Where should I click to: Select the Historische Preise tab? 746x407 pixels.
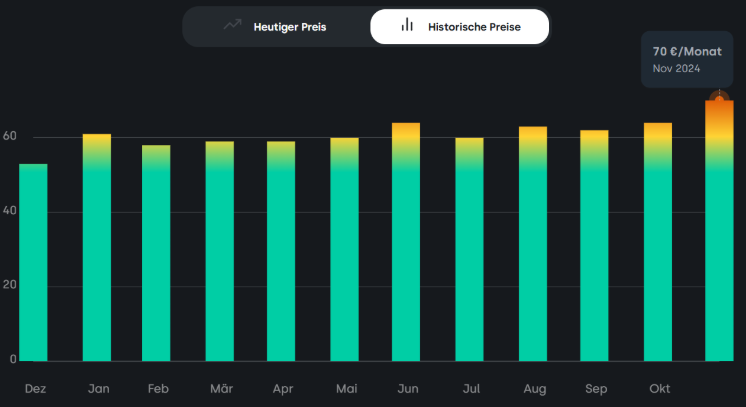460,27
